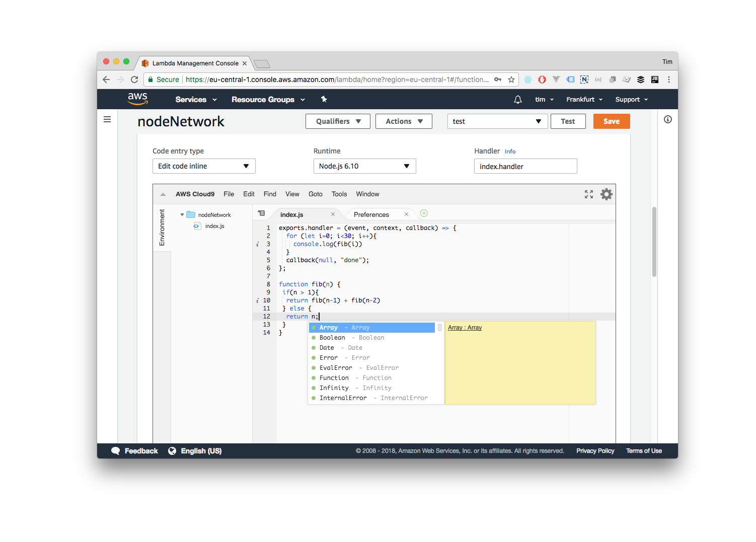Image resolution: width=756 pixels, height=542 pixels.
Task: Switch to the index.js editor tab
Action: [x=292, y=215]
